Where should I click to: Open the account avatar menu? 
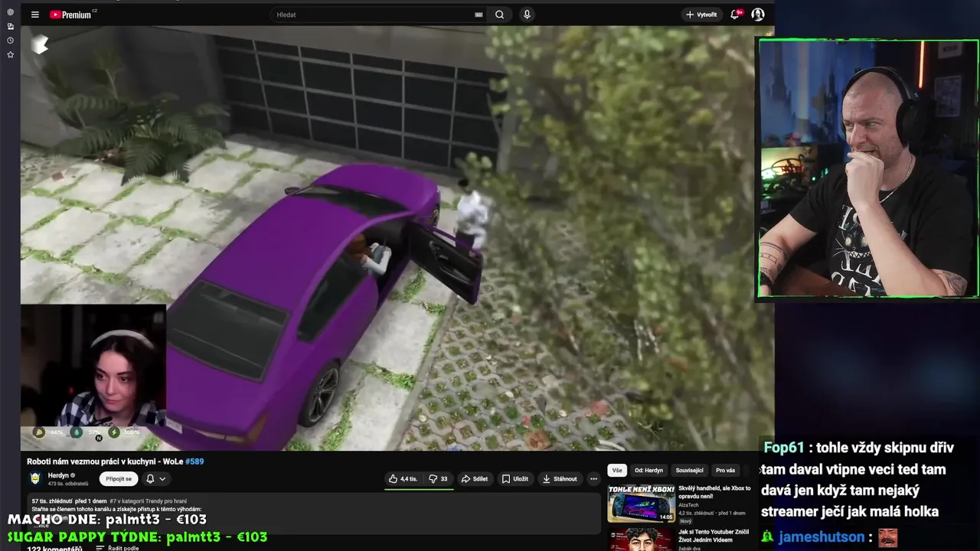click(757, 15)
